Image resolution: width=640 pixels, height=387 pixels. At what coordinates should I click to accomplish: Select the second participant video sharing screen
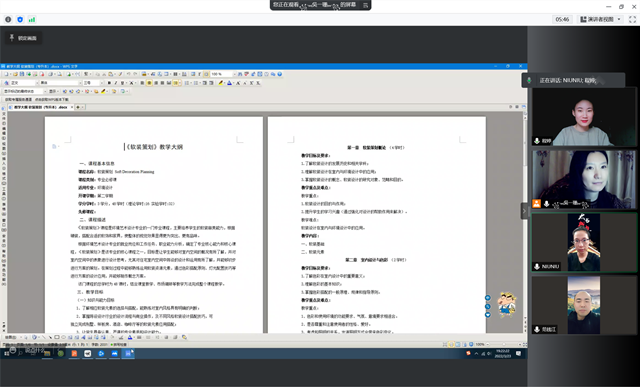tap(584, 180)
